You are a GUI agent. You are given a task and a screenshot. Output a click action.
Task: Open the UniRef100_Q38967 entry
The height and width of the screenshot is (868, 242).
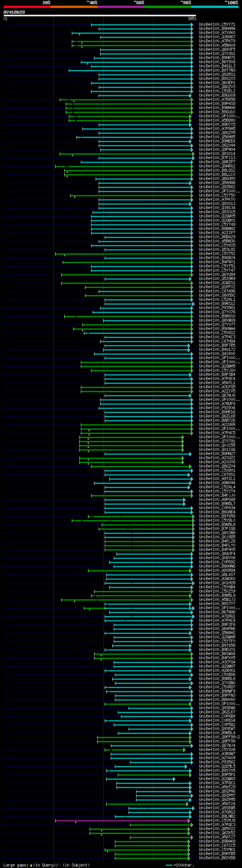point(217,37)
